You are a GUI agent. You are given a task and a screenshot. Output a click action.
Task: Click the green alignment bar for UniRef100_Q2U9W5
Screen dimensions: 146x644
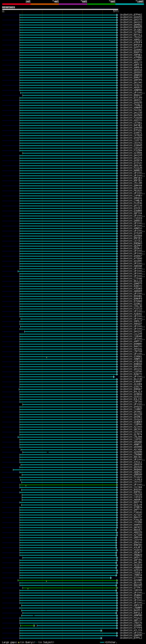click(68, 580)
